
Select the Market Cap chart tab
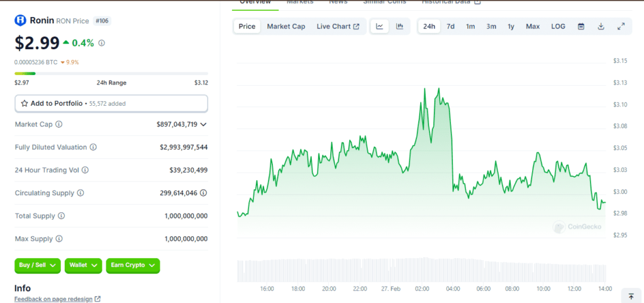(286, 26)
